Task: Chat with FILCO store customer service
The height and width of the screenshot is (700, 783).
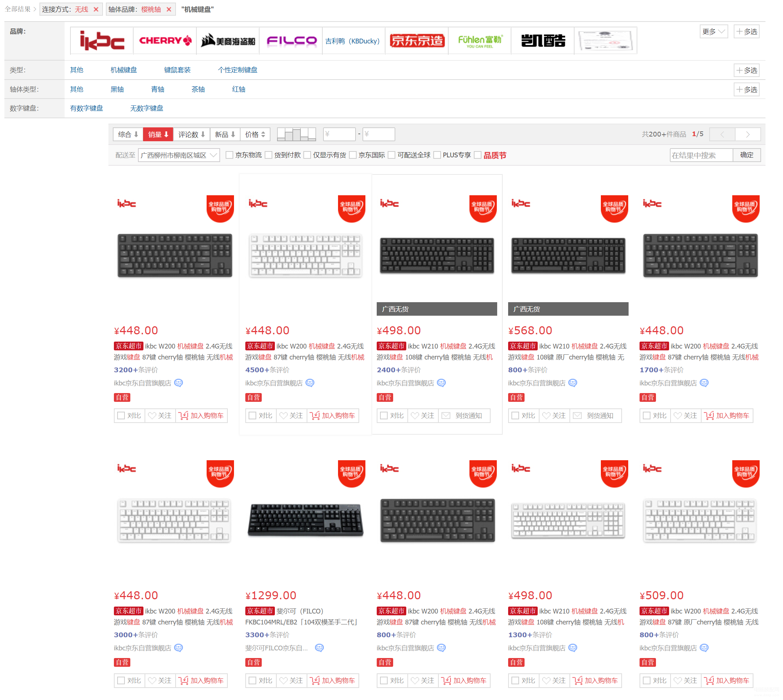Action: click(x=319, y=648)
